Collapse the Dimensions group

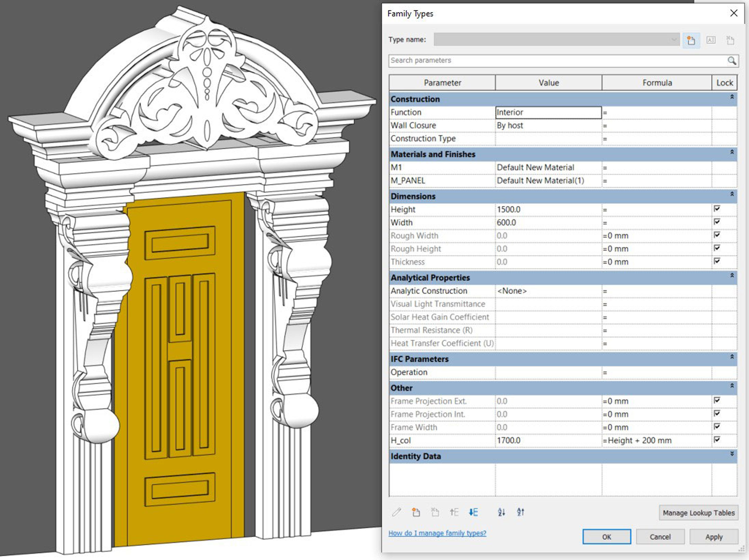tap(732, 194)
